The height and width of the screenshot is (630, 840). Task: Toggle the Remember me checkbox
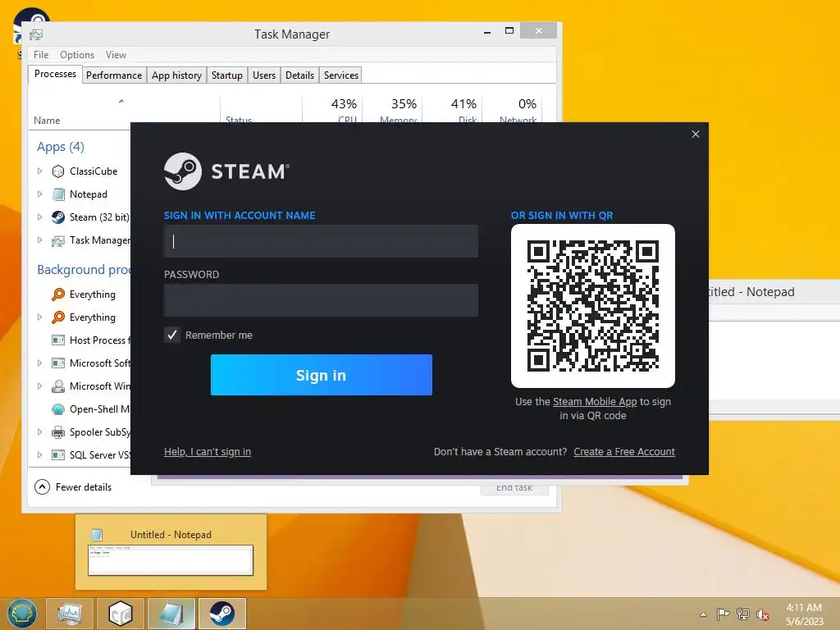[x=172, y=335]
